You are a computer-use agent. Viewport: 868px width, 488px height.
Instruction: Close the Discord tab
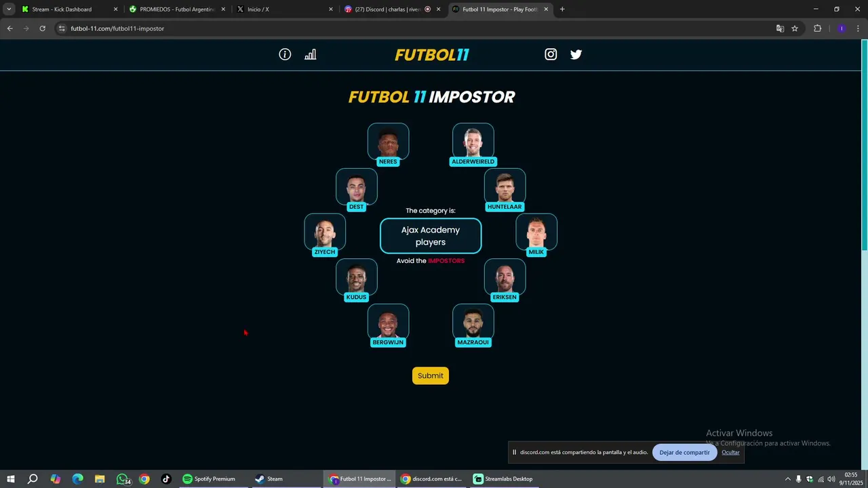click(x=438, y=9)
